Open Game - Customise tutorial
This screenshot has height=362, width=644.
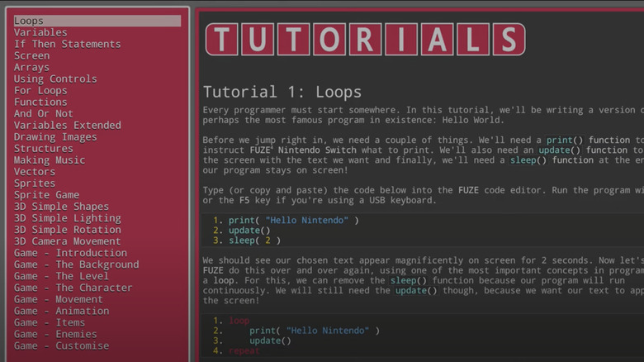point(61,345)
